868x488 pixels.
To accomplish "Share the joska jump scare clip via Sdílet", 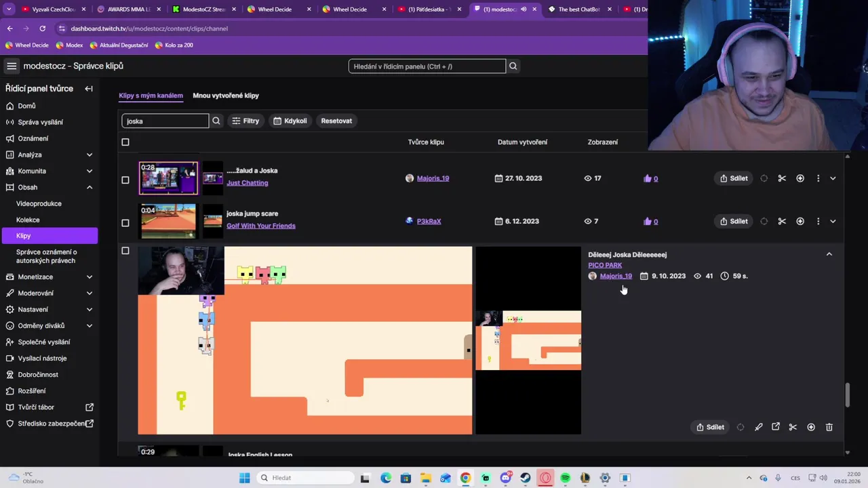I will click(x=733, y=221).
